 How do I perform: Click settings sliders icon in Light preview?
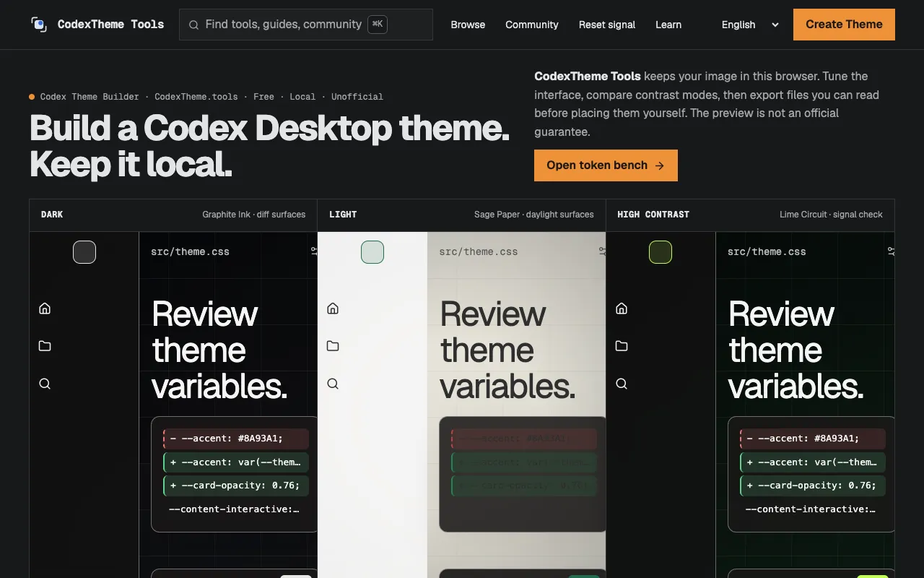click(602, 251)
